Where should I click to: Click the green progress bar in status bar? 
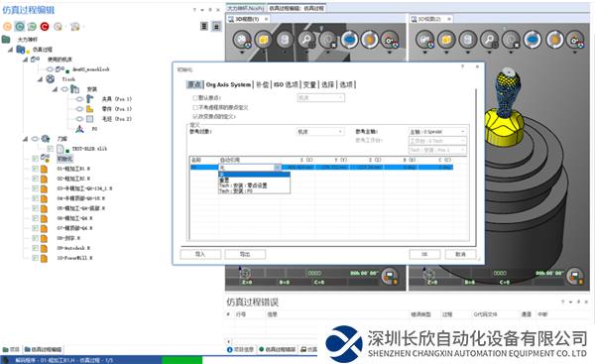(182, 360)
